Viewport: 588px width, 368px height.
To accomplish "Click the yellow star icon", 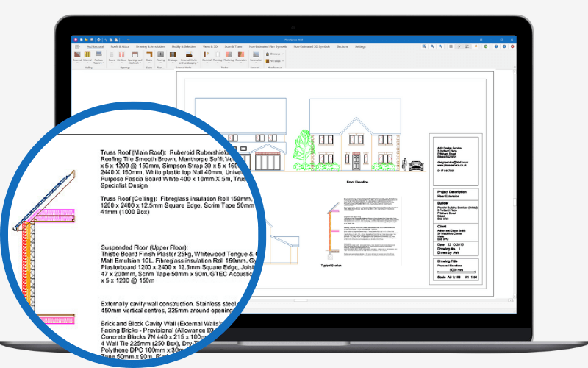I will coord(476,46).
